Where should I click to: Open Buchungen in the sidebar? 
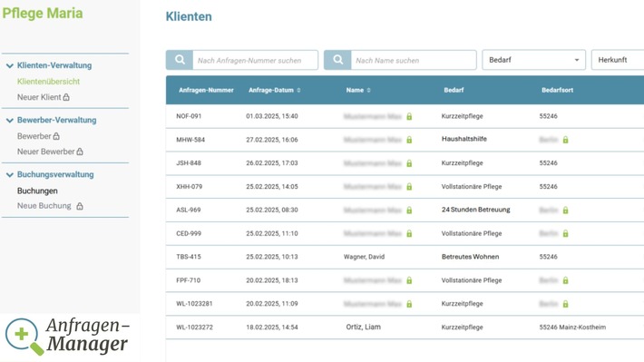tap(37, 191)
